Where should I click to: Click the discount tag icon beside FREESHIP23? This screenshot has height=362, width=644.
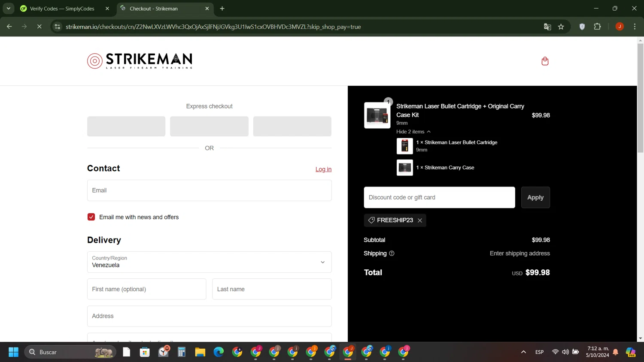(371, 220)
